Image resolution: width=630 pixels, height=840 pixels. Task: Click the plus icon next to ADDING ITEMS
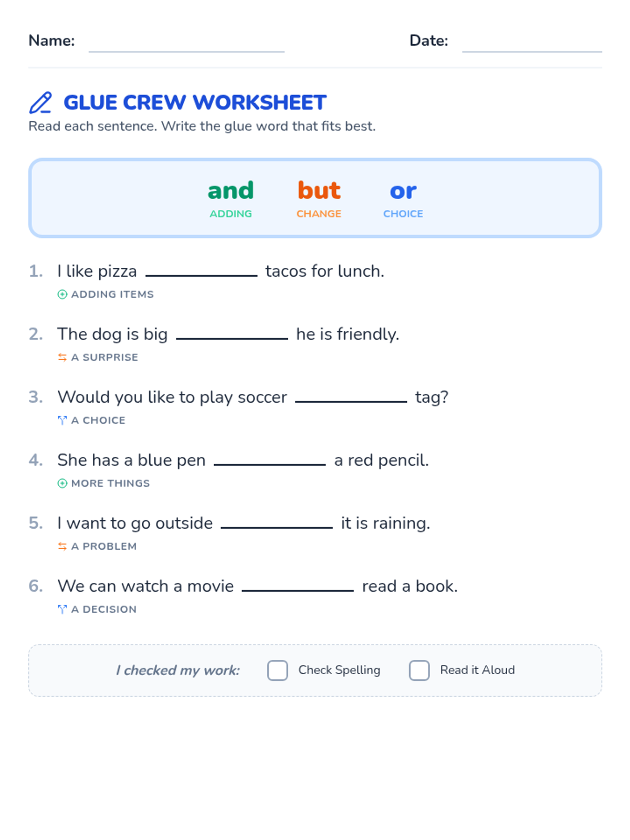[x=62, y=295]
